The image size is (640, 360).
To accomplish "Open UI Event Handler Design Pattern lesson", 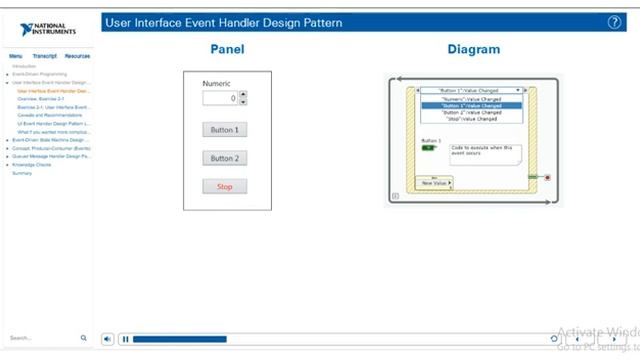I will (x=54, y=124).
